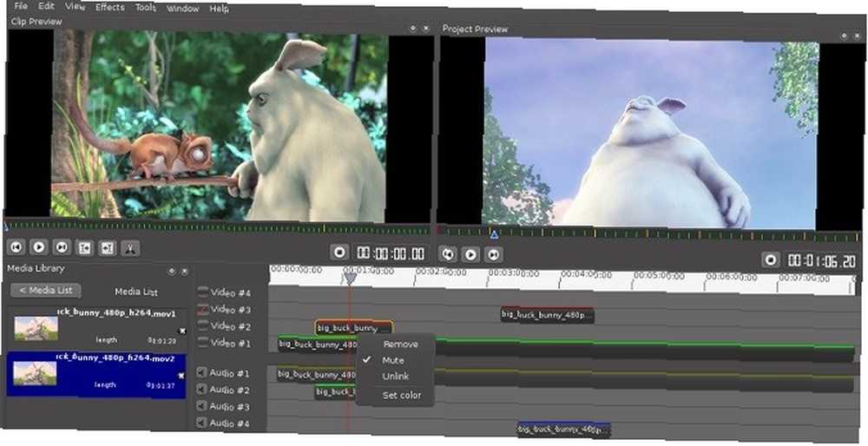Viewport: 868px width, 446px height.
Task: Choose Unlink from the clip context menu
Action: [396, 377]
